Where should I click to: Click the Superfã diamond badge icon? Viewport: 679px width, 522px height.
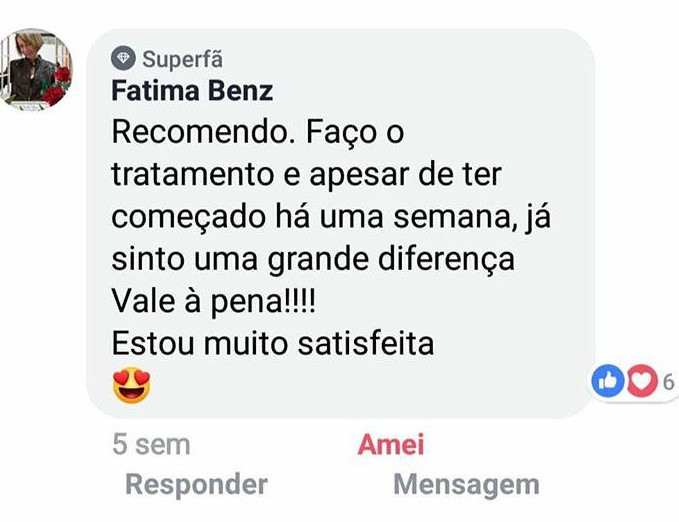[123, 58]
